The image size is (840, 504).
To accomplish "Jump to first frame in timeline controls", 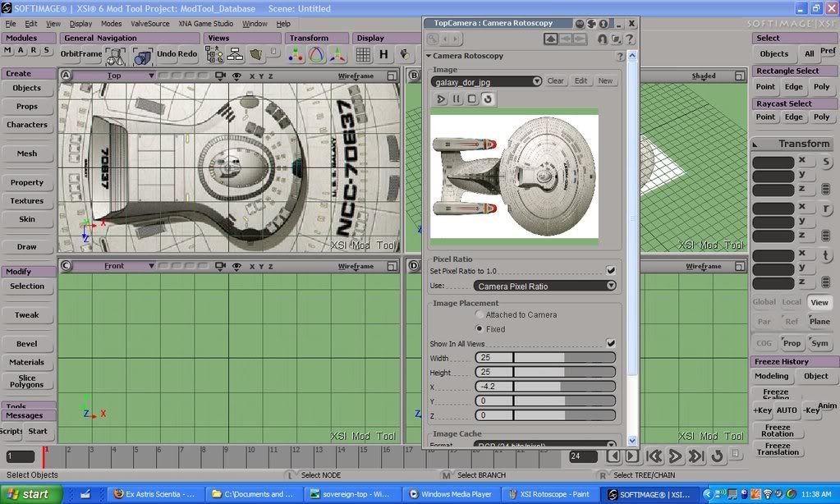I will coord(654,456).
